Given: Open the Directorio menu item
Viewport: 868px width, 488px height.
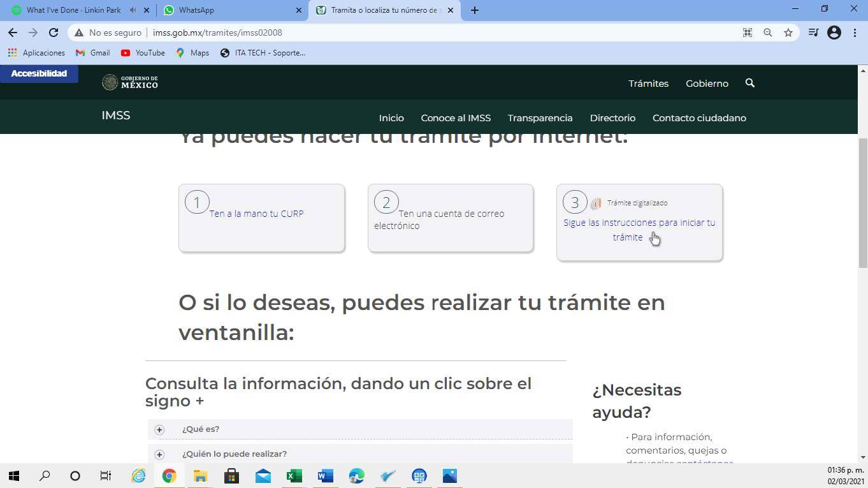Looking at the screenshot, I should coord(612,118).
